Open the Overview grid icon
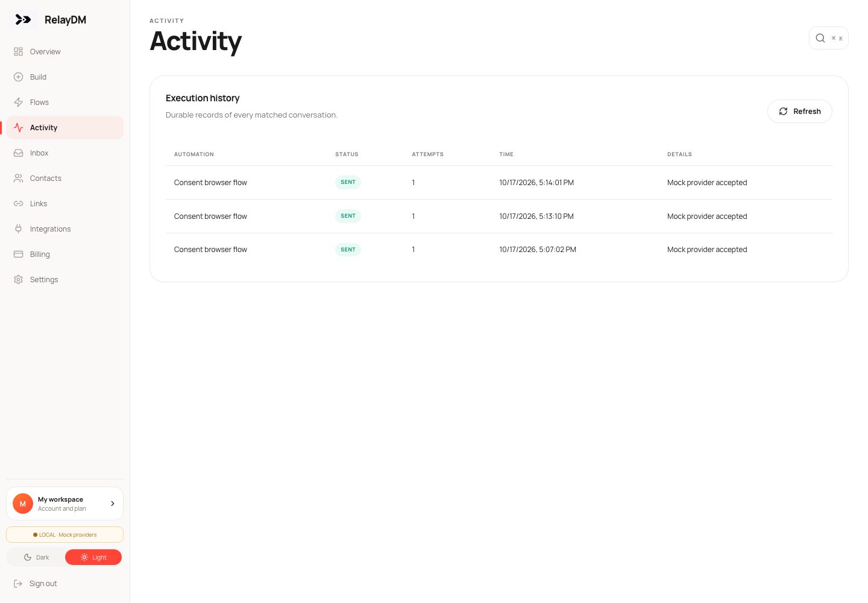Image resolution: width=868 pixels, height=603 pixels. pyautogui.click(x=18, y=52)
